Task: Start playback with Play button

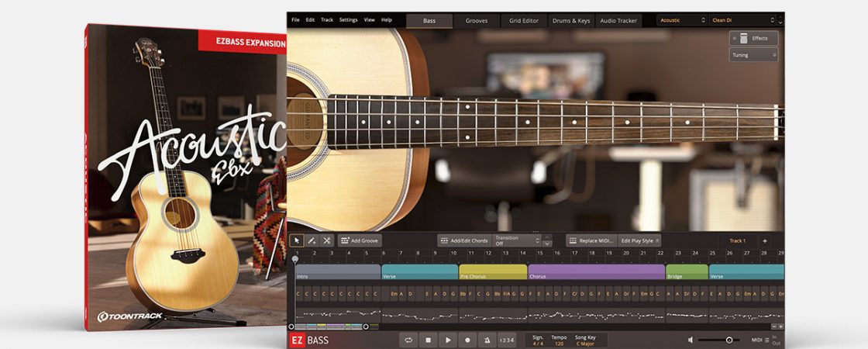Action: coord(448,340)
